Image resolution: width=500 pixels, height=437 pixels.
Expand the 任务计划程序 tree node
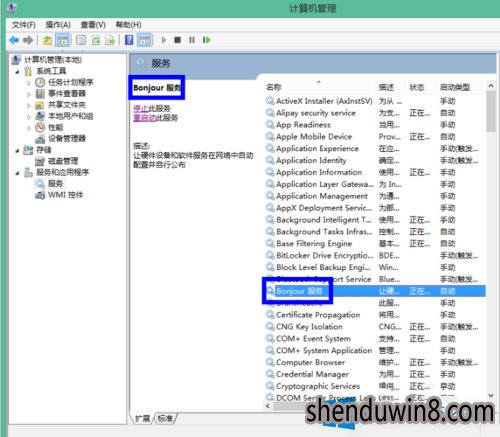pyautogui.click(x=29, y=83)
